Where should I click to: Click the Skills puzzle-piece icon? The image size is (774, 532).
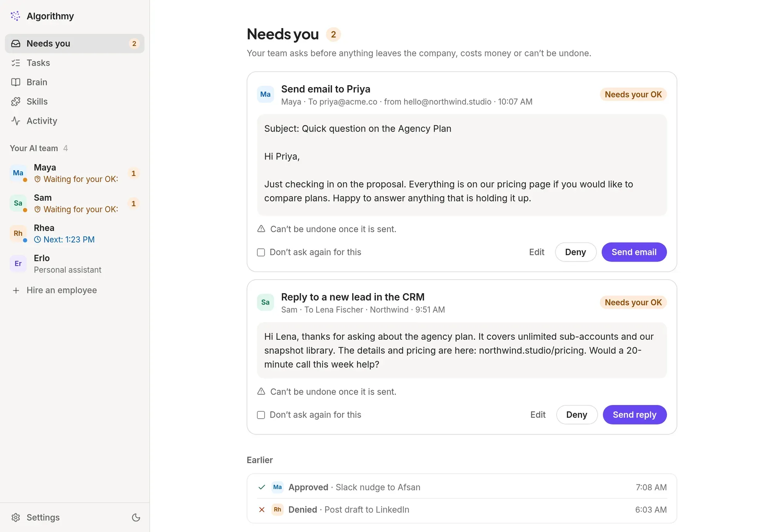tap(15, 101)
